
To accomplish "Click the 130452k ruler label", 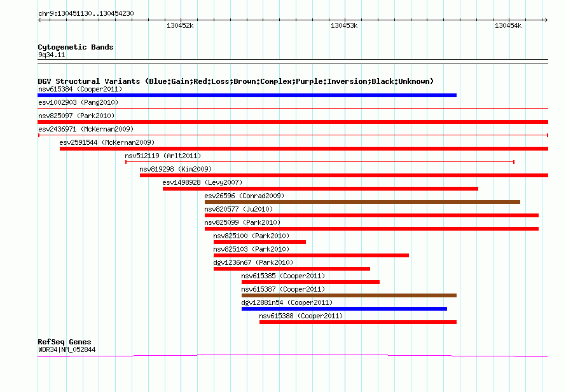I will pyautogui.click(x=180, y=25).
